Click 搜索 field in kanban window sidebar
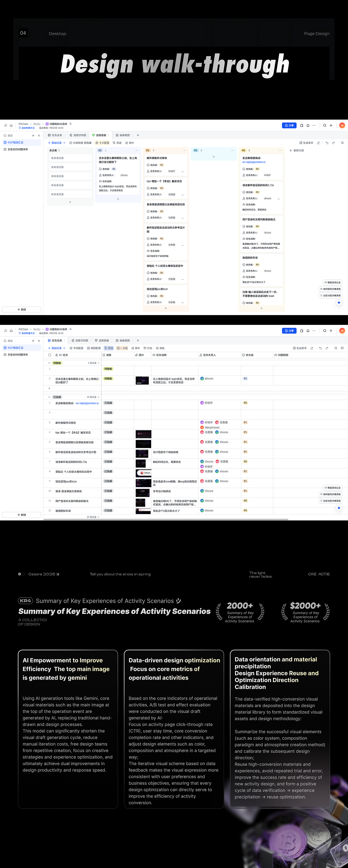This screenshot has height=868, width=348. [x=16, y=135]
